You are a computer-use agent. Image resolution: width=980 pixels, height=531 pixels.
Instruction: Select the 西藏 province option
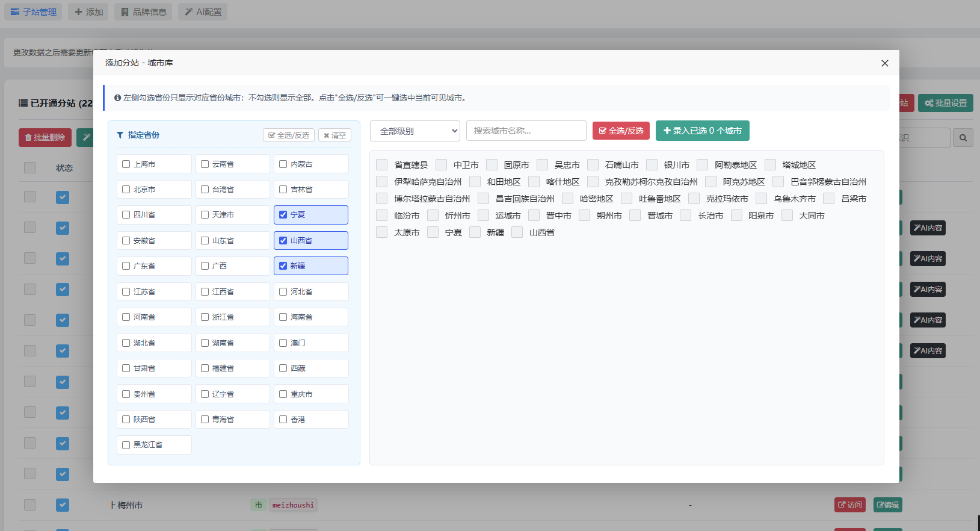(311, 368)
